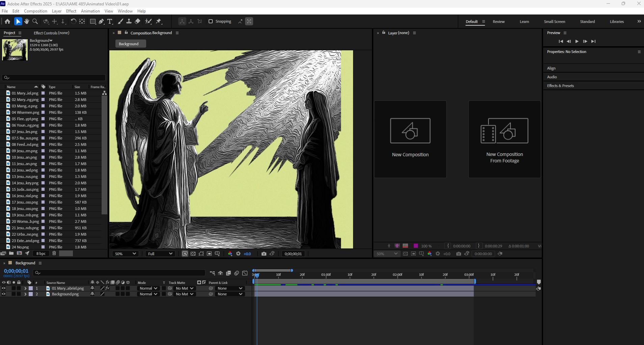Select the Hand tool
The height and width of the screenshot is (345, 644).
point(27,21)
